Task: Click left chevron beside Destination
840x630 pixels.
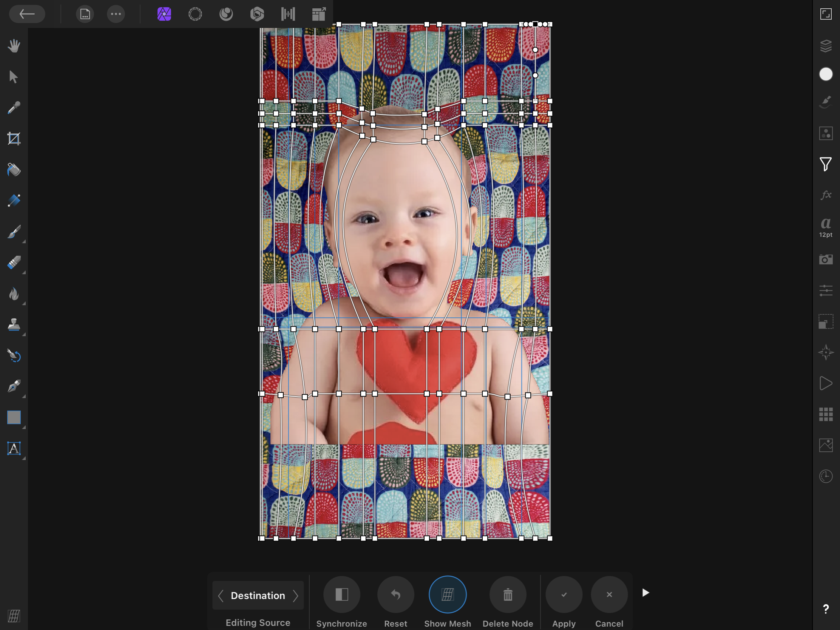Action: point(221,596)
